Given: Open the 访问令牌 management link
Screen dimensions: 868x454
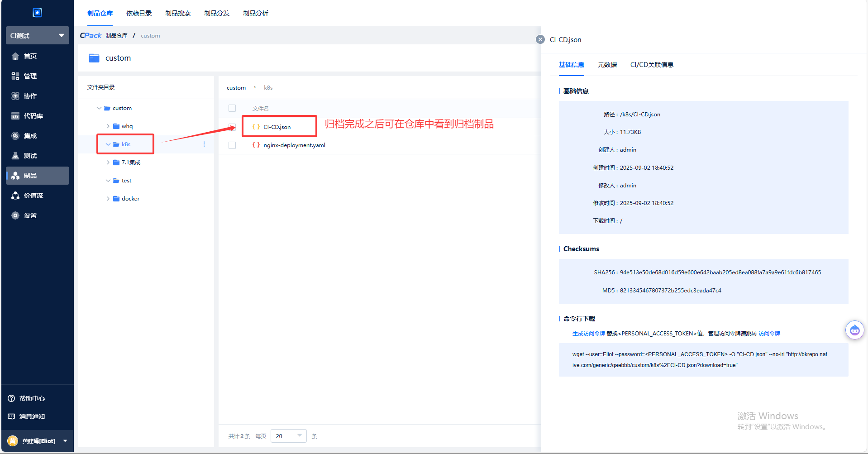Looking at the screenshot, I should (769, 334).
